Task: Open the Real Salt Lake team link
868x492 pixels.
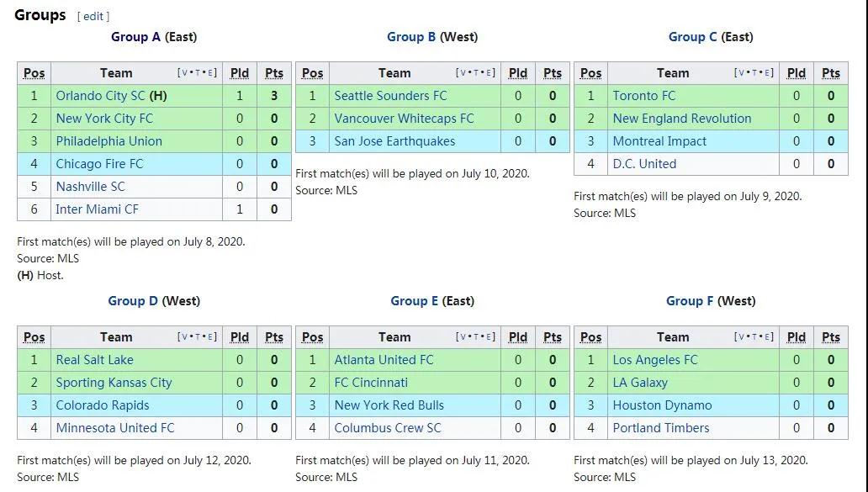Action: tap(95, 360)
